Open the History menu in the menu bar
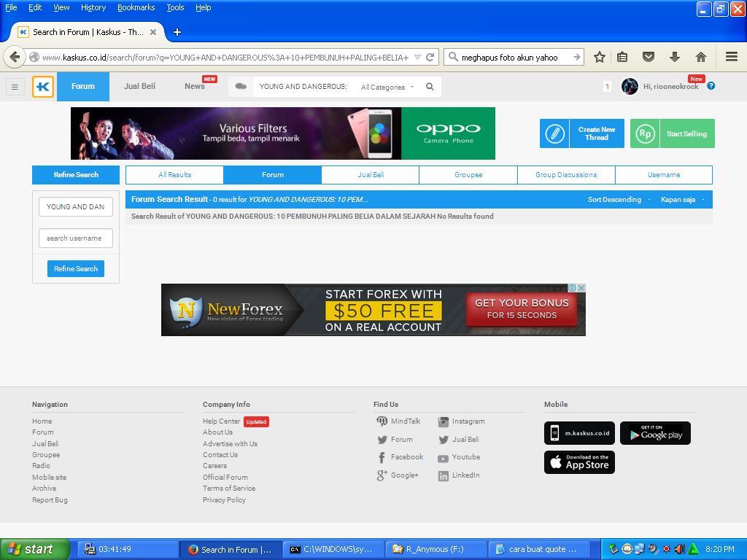 coord(93,7)
